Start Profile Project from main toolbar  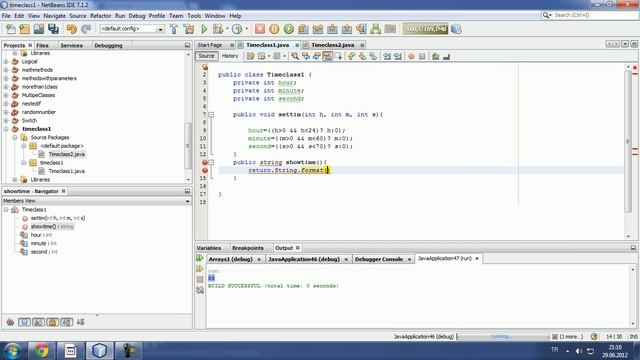(237, 29)
